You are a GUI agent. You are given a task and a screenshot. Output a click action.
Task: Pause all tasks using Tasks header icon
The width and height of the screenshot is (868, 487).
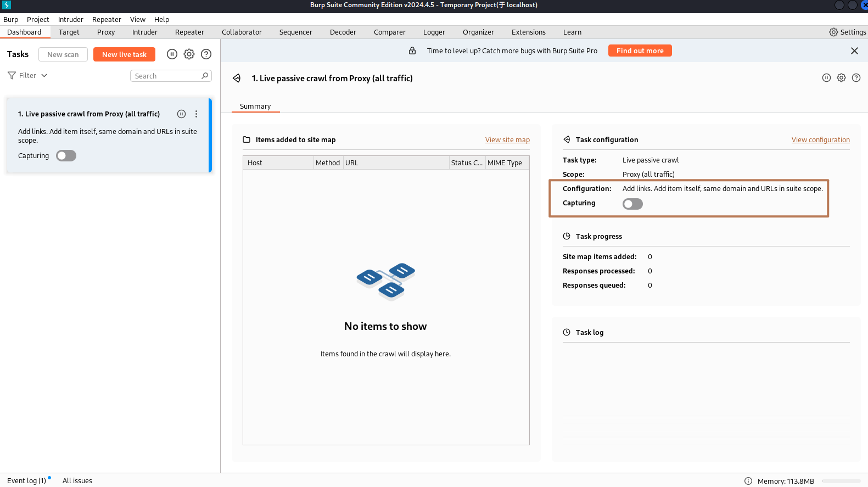tap(172, 54)
